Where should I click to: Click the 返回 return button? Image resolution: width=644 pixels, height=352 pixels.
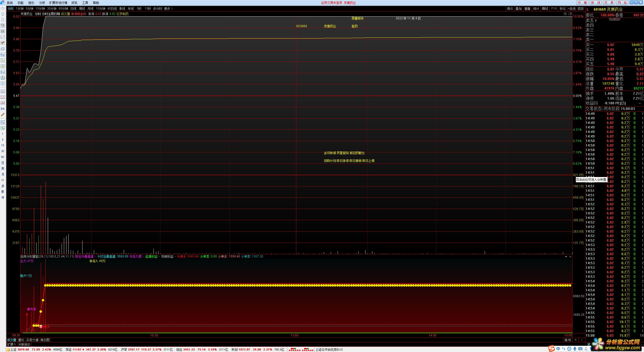580,9
